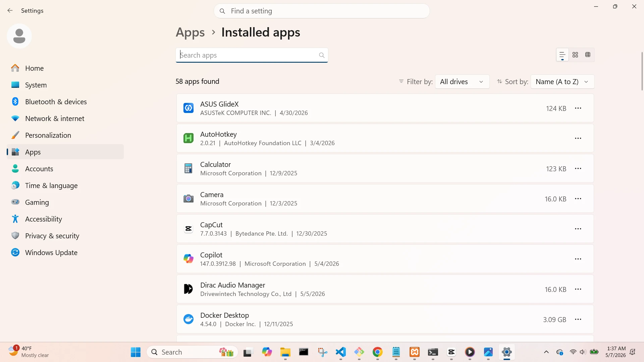
Task: Click the Dirac Audio Manager icon
Action: click(x=189, y=289)
